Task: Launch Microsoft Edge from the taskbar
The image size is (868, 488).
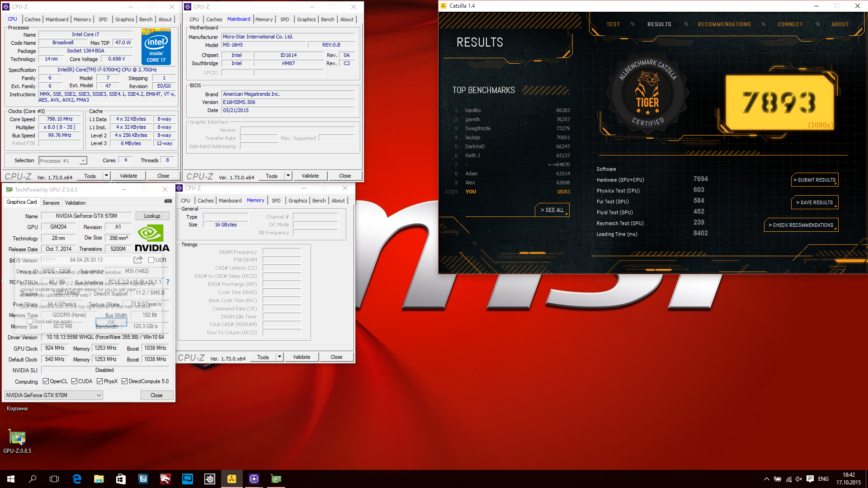Action: 77,479
